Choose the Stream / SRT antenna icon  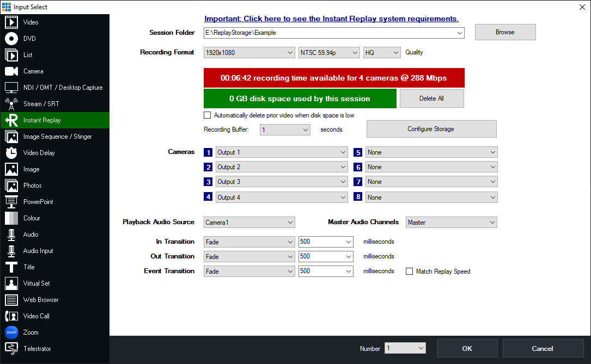(11, 104)
